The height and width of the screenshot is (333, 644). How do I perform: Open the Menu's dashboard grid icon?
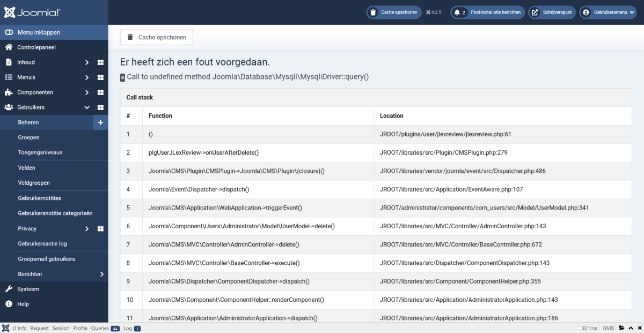coord(100,77)
